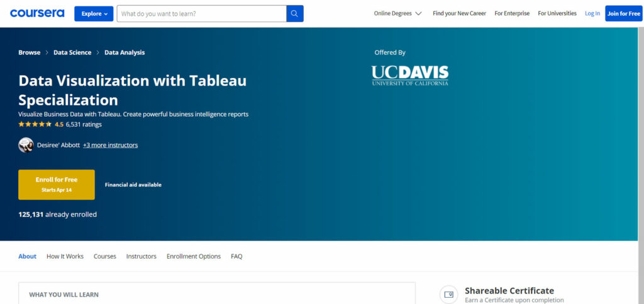Expand the Online Degrees dropdown
The image size is (644, 304).
coord(397,13)
